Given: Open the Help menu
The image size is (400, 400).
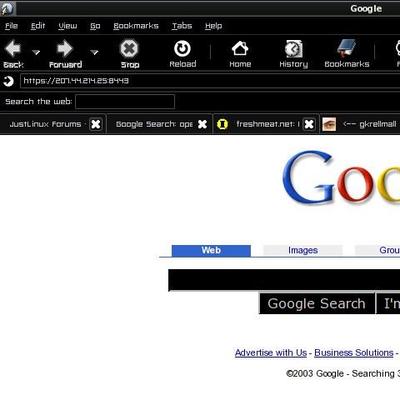Looking at the screenshot, I should pos(213,26).
